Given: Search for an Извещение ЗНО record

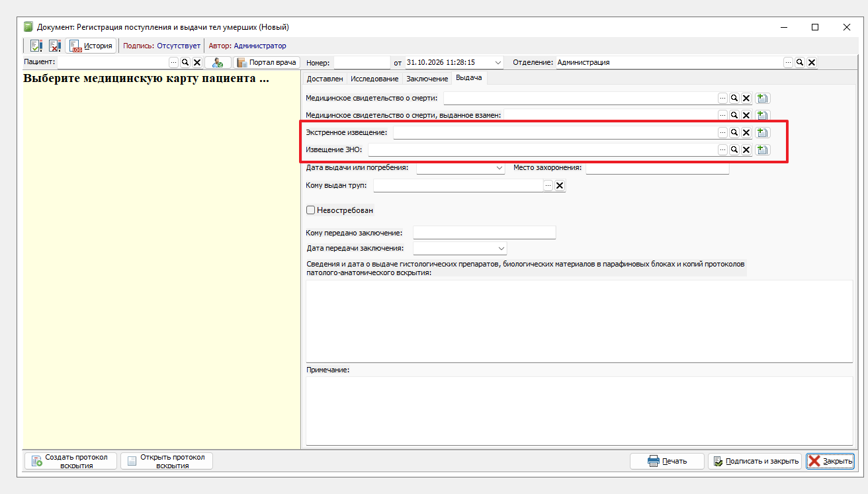Looking at the screenshot, I should 734,149.
